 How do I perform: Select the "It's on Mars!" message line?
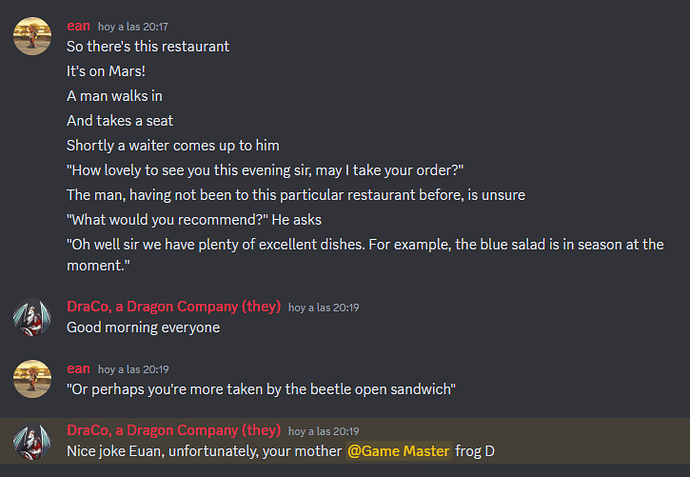click(x=106, y=71)
